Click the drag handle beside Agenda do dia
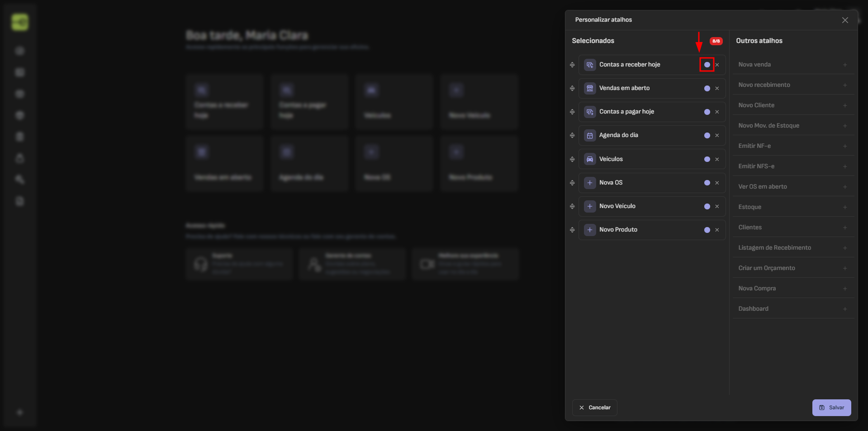 572,135
